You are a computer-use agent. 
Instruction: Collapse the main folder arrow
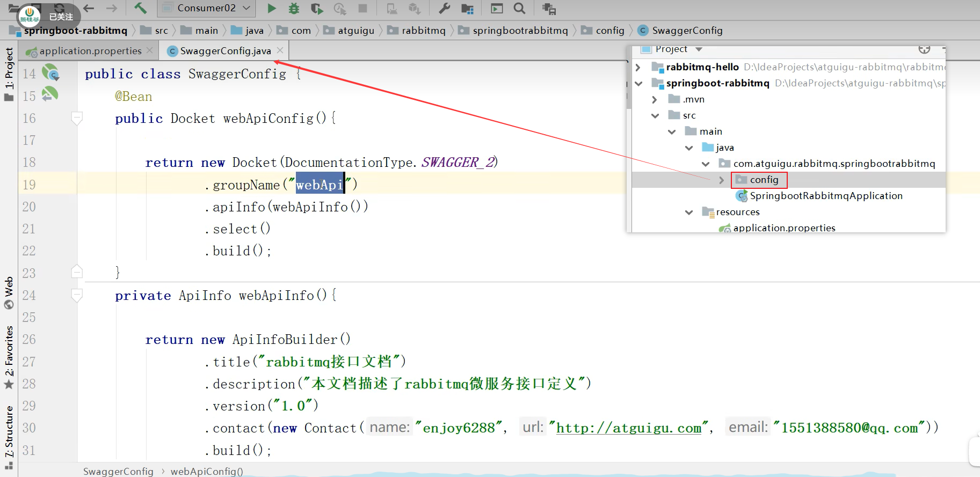click(672, 131)
